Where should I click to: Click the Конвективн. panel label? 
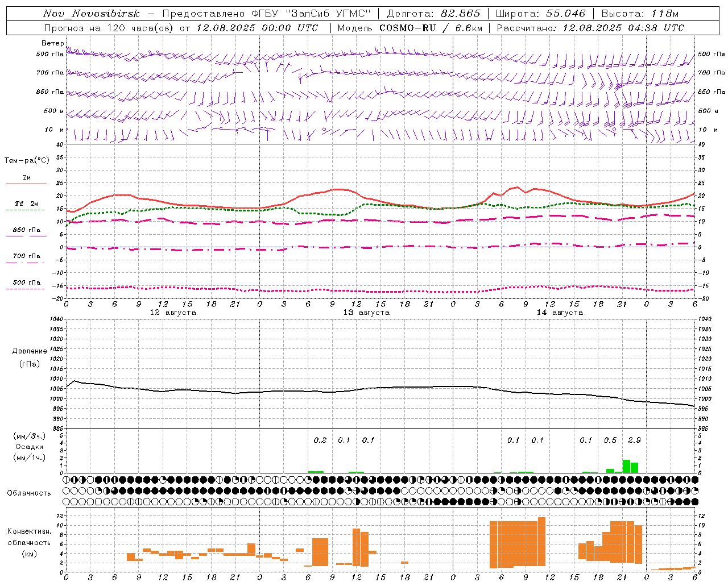click(x=30, y=531)
